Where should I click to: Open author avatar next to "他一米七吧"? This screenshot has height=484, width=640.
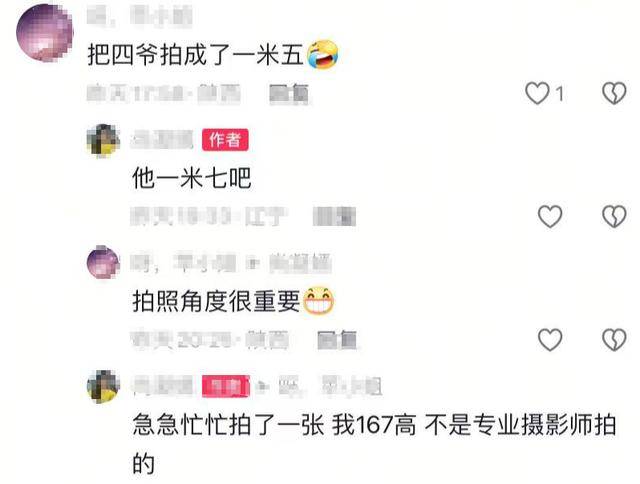tap(103, 141)
